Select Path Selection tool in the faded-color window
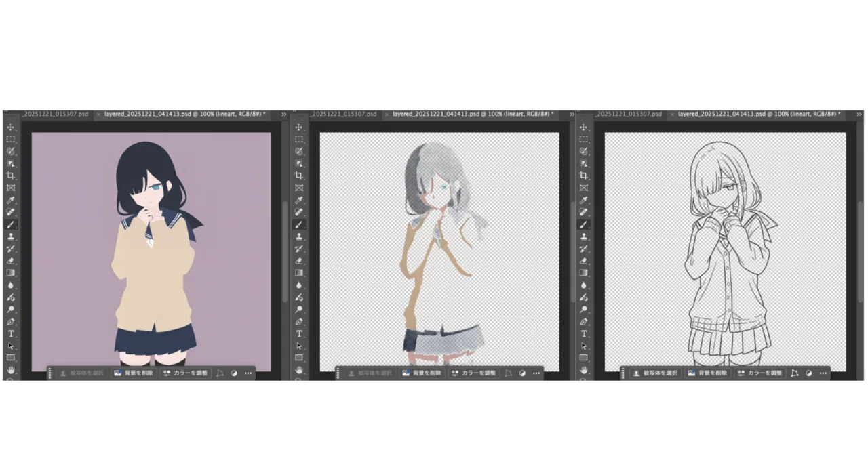 point(298,346)
